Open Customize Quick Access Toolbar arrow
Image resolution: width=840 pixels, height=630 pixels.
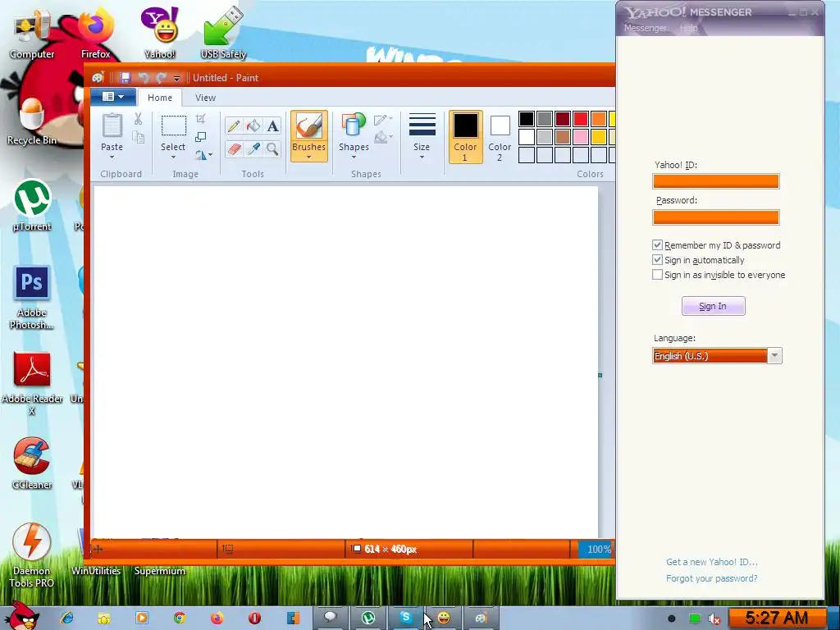pos(177,78)
